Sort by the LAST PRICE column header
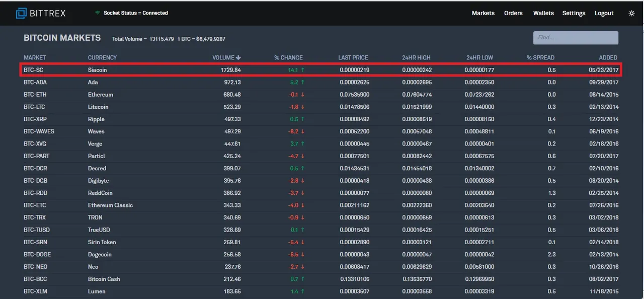 tap(353, 57)
